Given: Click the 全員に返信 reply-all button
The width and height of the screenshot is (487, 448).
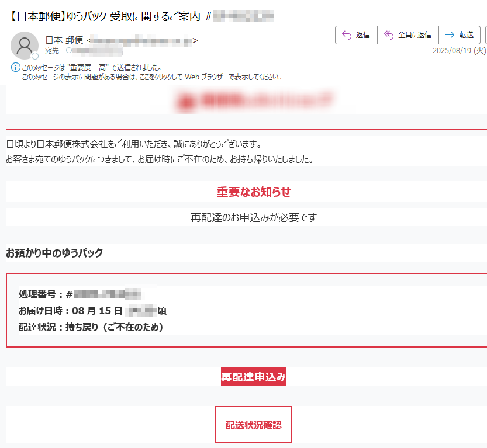Looking at the screenshot, I should click(x=408, y=35).
